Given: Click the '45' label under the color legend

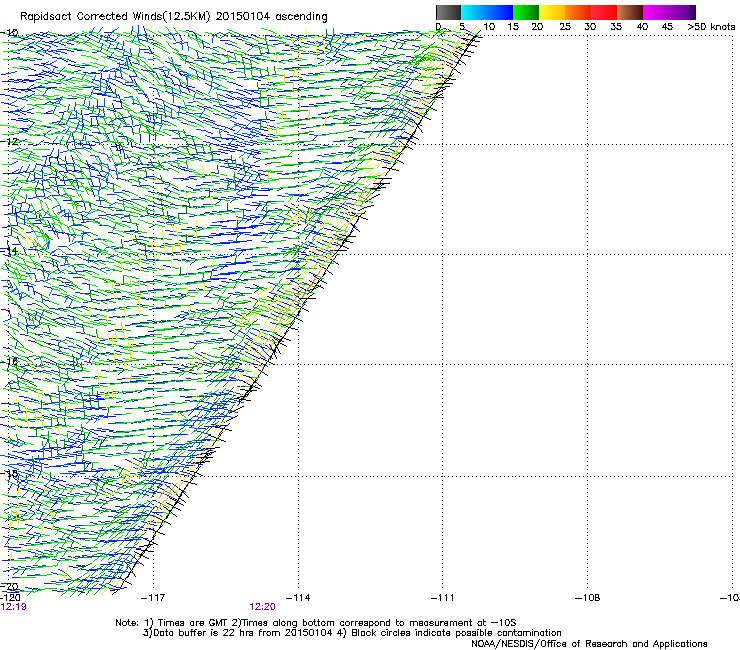Looking at the screenshot, I should click(x=667, y=27).
